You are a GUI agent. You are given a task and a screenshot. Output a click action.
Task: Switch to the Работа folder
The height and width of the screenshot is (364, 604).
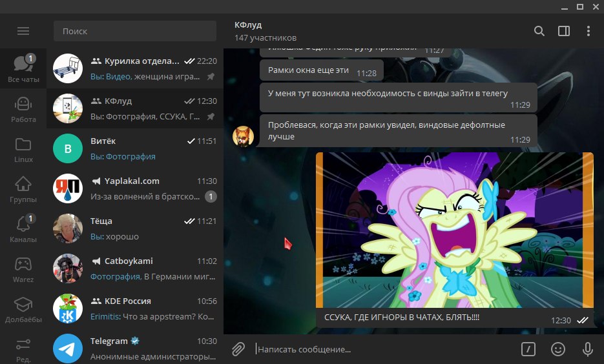[x=23, y=109]
